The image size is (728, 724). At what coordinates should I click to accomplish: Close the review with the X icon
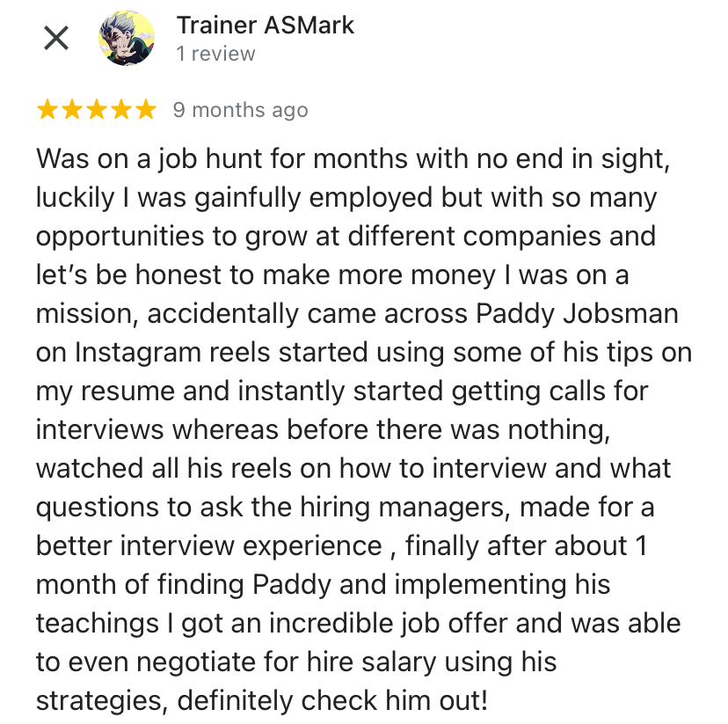[56, 39]
